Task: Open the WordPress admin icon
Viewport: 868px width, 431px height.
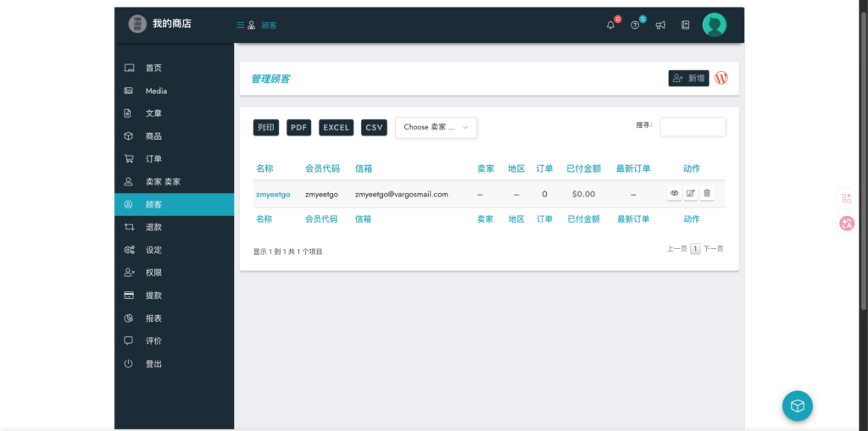Action: point(721,78)
